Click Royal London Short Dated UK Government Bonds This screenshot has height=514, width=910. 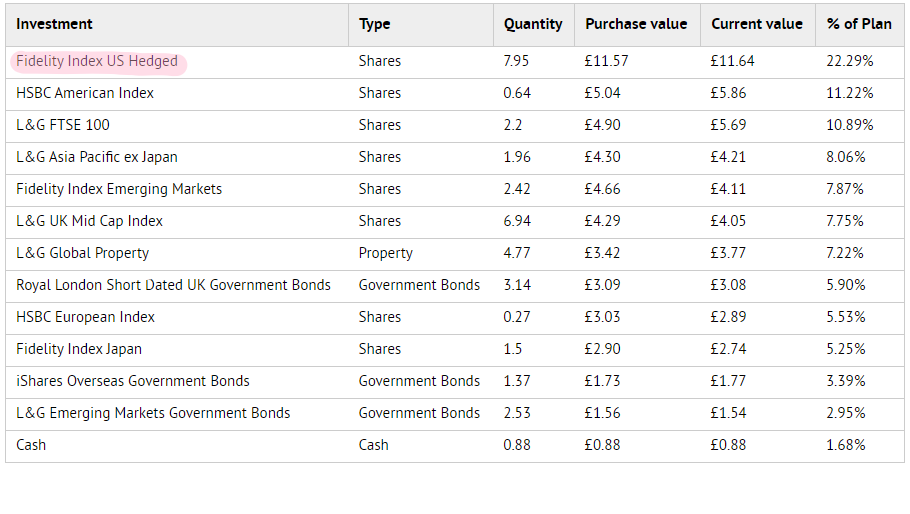[x=173, y=285]
